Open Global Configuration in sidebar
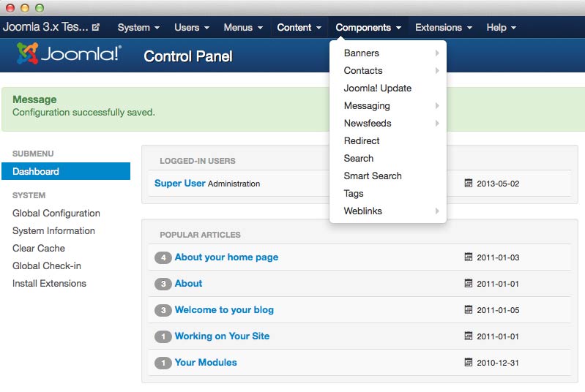Screen dimensions: 585x392 pyautogui.click(x=56, y=214)
